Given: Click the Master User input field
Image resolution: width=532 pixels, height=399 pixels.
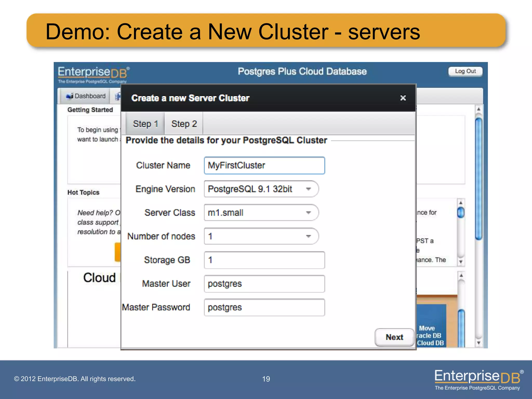Looking at the screenshot, I should coord(264,284).
